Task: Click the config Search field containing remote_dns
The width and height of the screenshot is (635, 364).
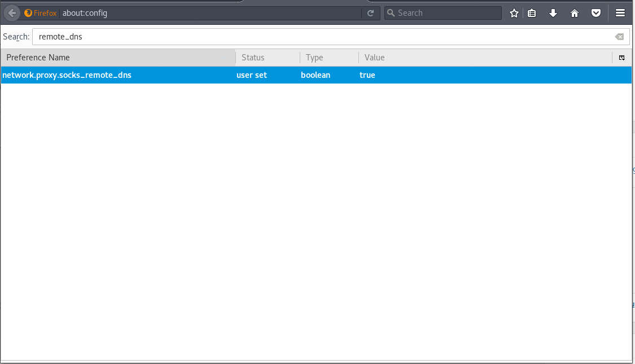Action: click(331, 37)
